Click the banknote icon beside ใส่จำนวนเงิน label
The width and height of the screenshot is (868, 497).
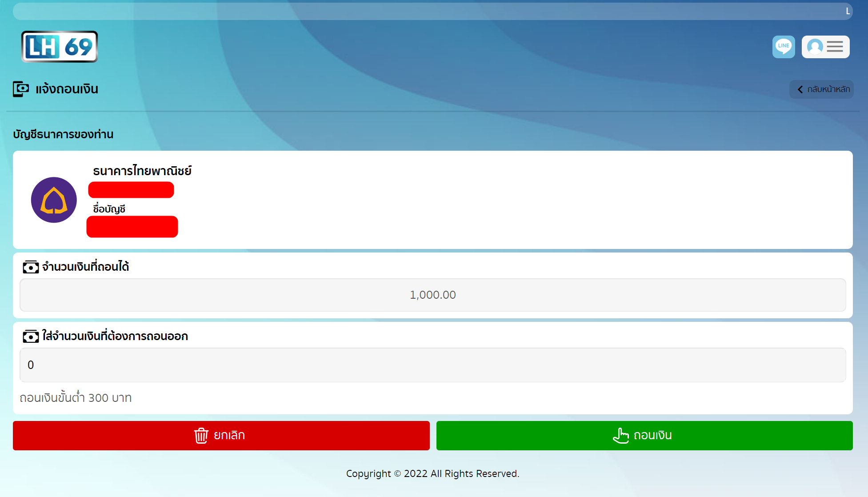pos(31,337)
